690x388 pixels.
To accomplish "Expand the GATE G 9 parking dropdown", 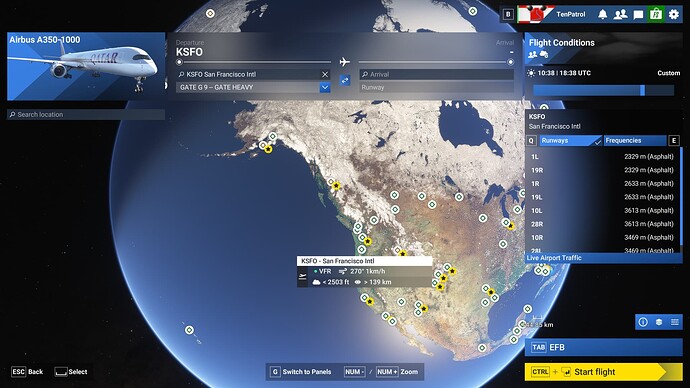I will 325,87.
